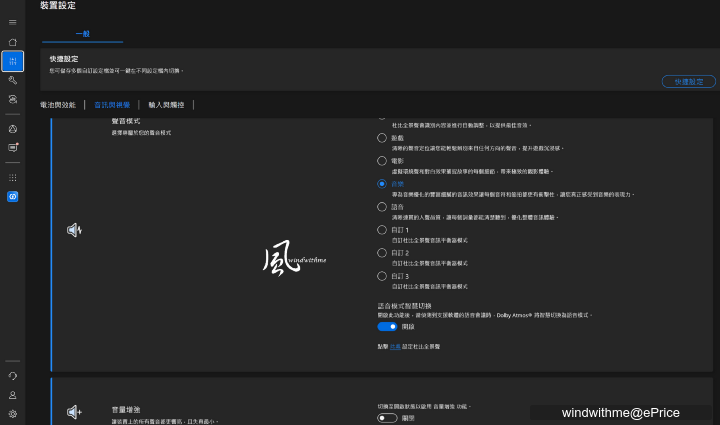
Task: Open the circular triangle sidebar icon below the first divider
Action: (x=13, y=129)
